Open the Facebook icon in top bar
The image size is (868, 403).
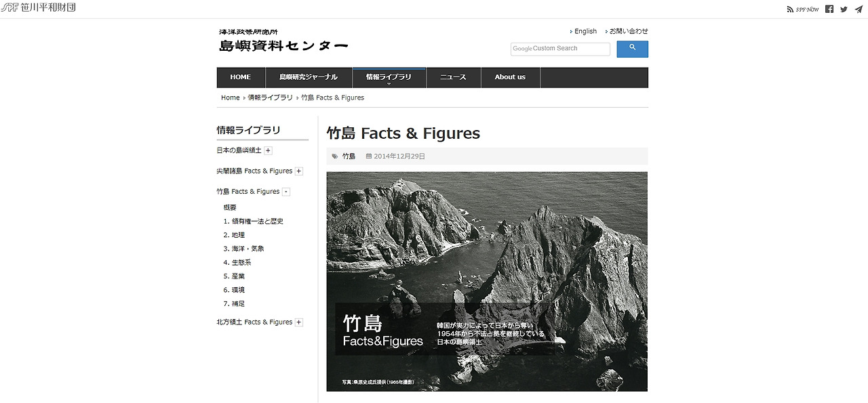tap(829, 9)
